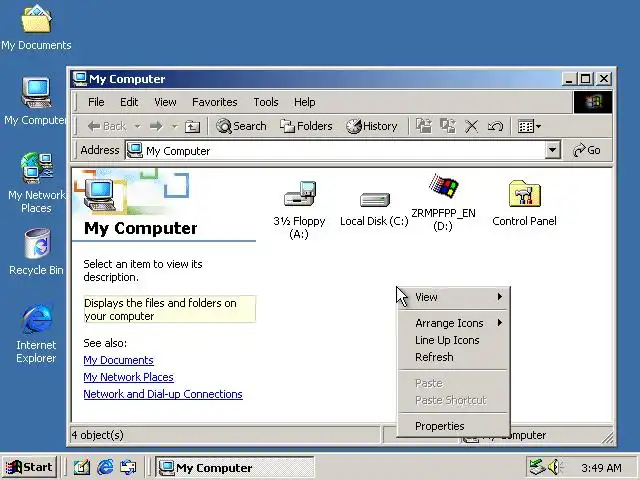
Task: Select Internet Explorer desktop icon
Action: 36,333
